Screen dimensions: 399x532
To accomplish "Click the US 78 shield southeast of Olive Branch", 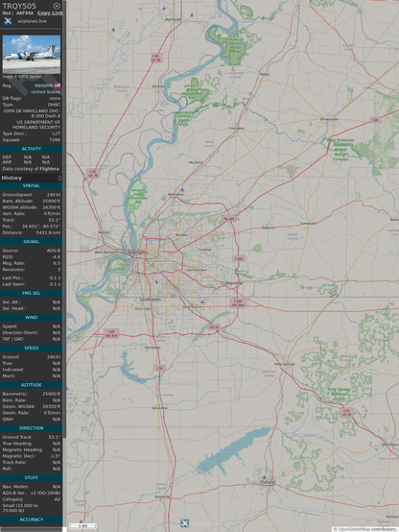I will pyautogui.click(x=214, y=327).
